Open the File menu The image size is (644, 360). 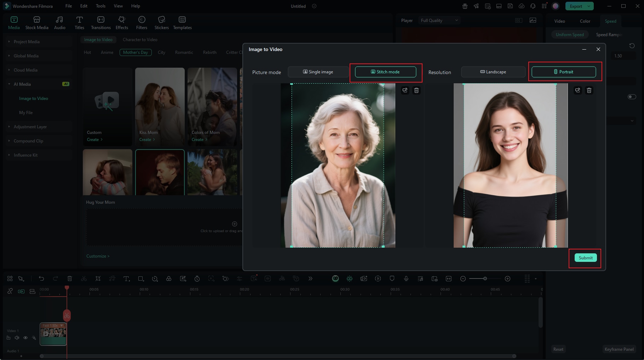pyautogui.click(x=69, y=6)
